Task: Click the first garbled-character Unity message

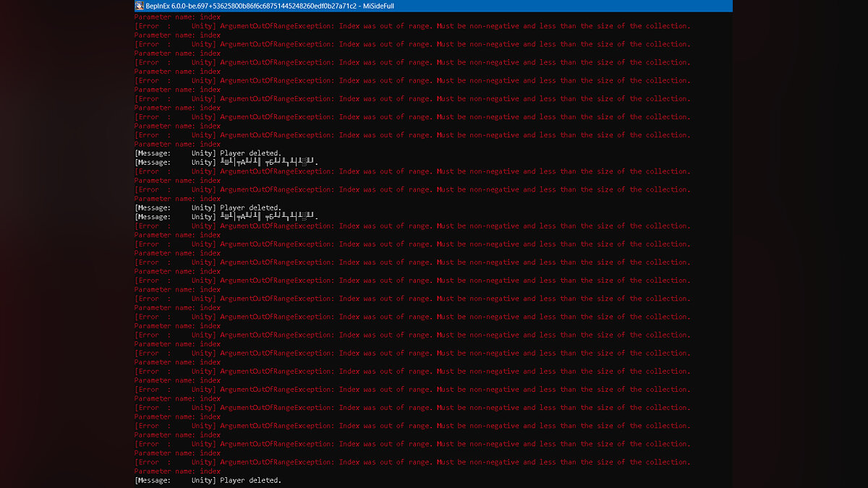Action: point(269,163)
